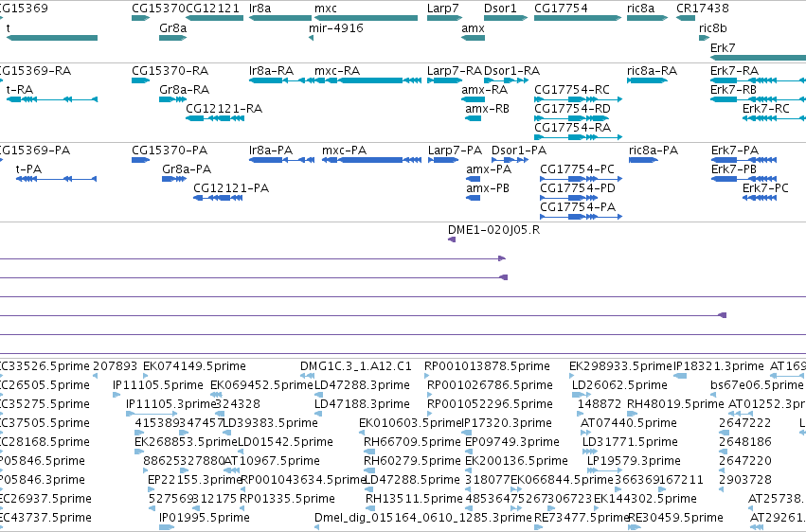806x532 pixels.
Task: Click the RH13511.5prime EST label
Action: pos(414,499)
